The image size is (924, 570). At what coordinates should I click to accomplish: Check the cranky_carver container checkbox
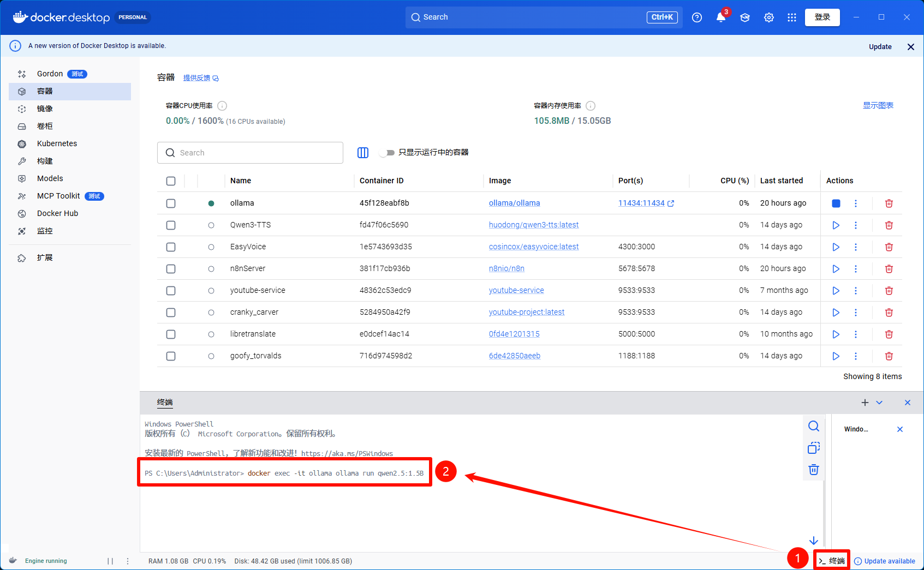pos(171,313)
